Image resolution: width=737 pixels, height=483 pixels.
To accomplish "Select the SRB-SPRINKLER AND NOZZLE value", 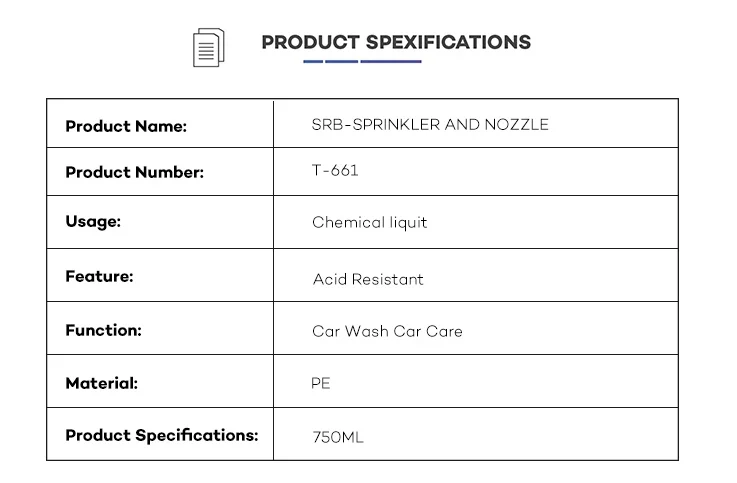I will tap(430, 125).
